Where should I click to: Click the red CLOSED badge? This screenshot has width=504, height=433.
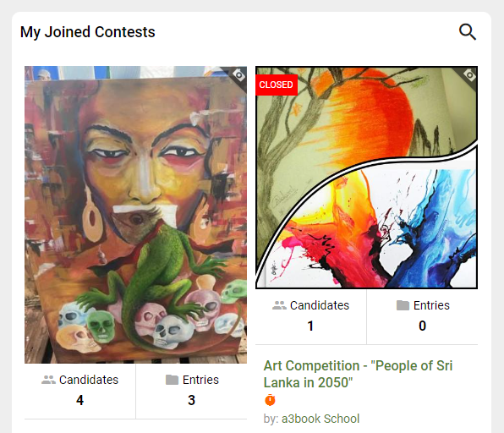coord(277,85)
